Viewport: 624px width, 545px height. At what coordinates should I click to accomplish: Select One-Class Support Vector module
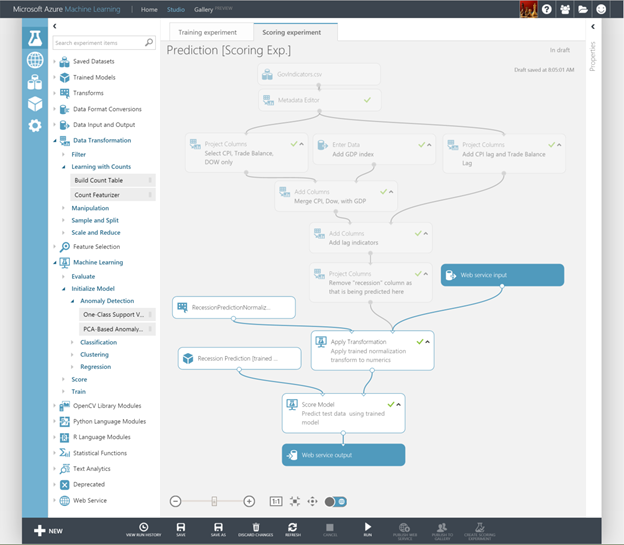117,314
